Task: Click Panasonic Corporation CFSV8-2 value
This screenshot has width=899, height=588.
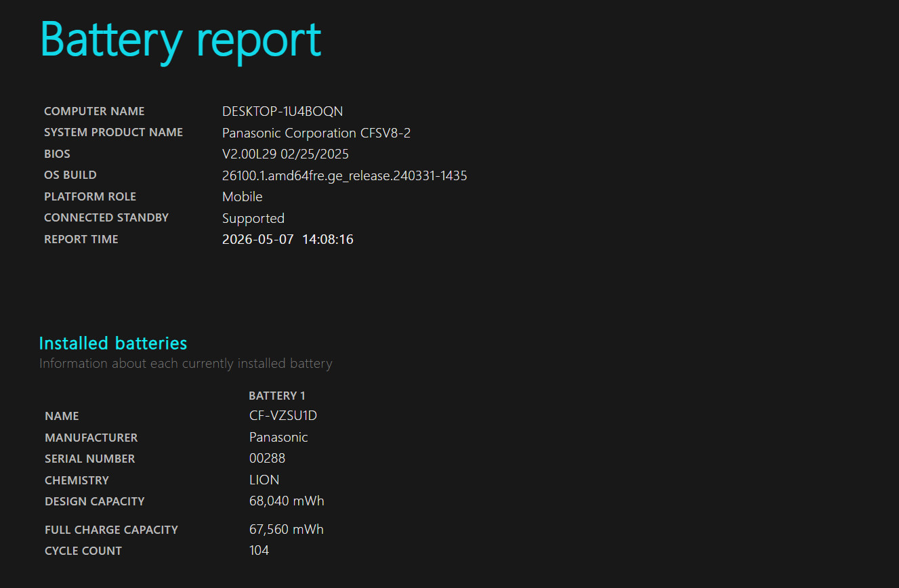Action: click(x=316, y=133)
